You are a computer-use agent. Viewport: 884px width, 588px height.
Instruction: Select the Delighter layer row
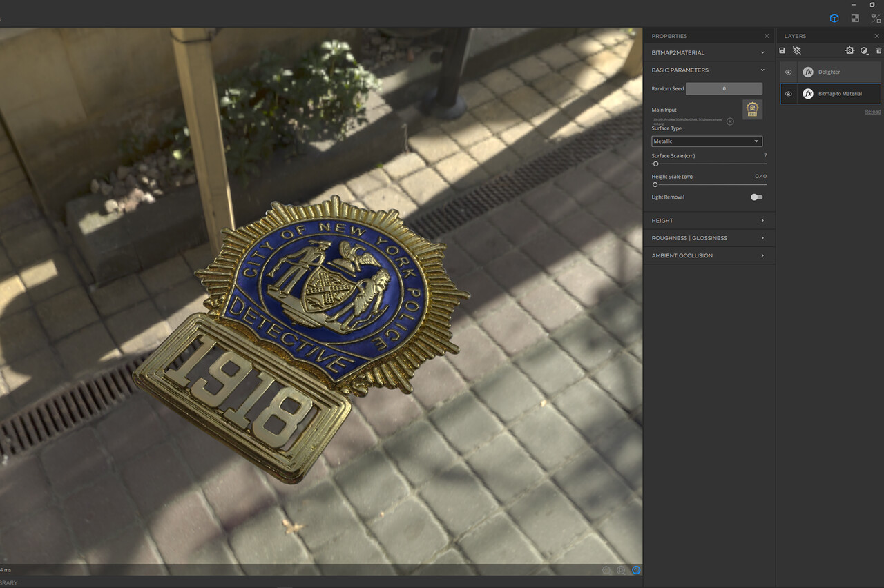[x=831, y=72]
